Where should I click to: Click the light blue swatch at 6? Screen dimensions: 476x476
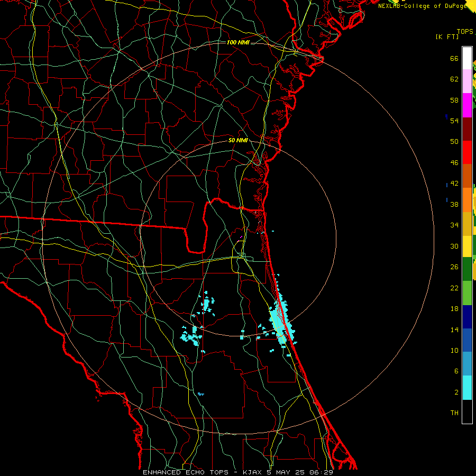click(x=467, y=364)
